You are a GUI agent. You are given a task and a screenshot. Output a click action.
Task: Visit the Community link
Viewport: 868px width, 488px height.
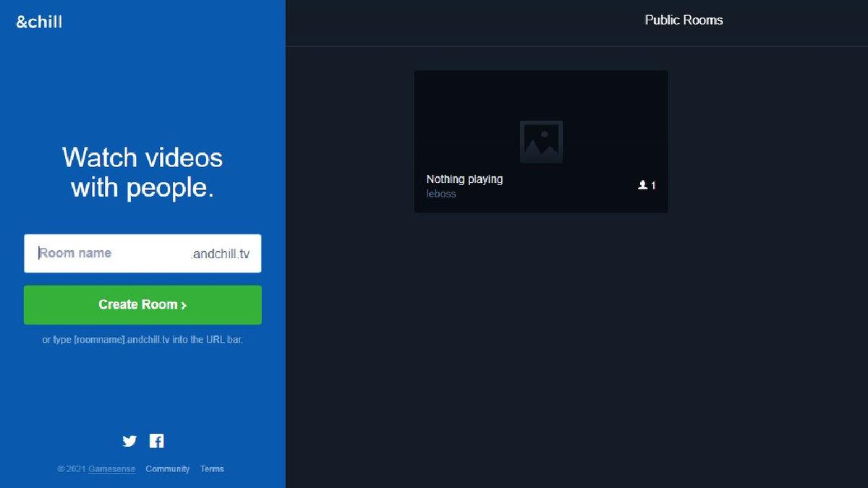[x=167, y=469]
